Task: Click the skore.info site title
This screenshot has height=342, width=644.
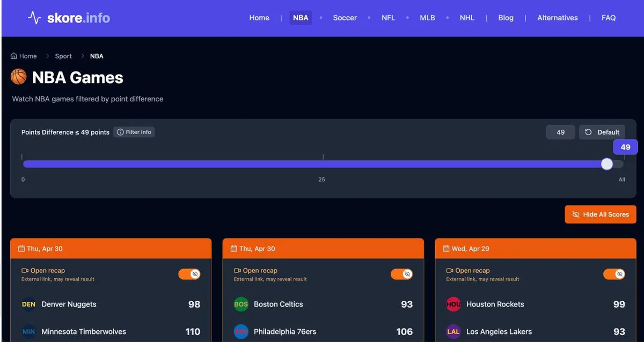Action: click(78, 18)
